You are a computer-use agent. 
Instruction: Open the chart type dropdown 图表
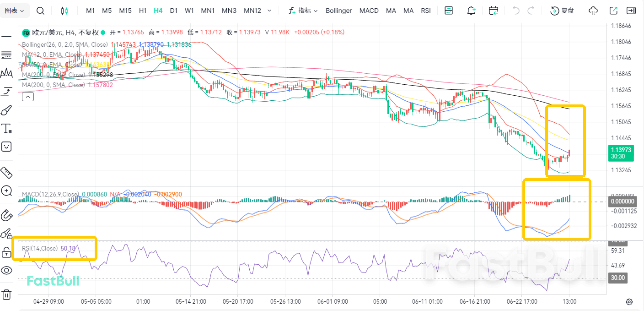(15, 11)
